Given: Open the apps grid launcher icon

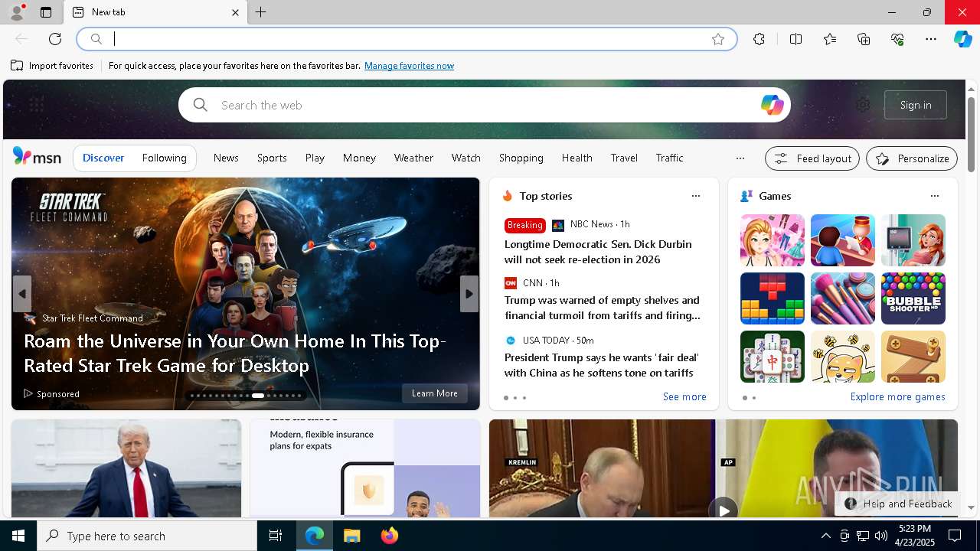Looking at the screenshot, I should pyautogui.click(x=36, y=105).
